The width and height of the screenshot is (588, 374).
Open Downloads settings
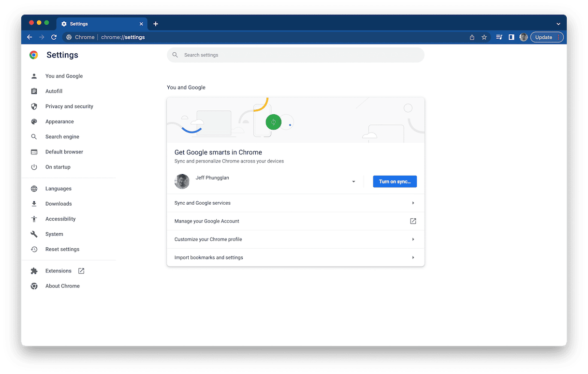click(x=59, y=204)
